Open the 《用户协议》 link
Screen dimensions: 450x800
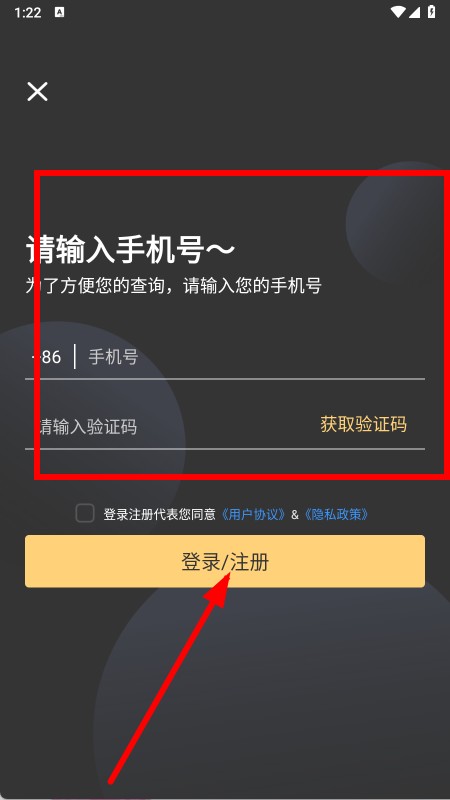253,514
